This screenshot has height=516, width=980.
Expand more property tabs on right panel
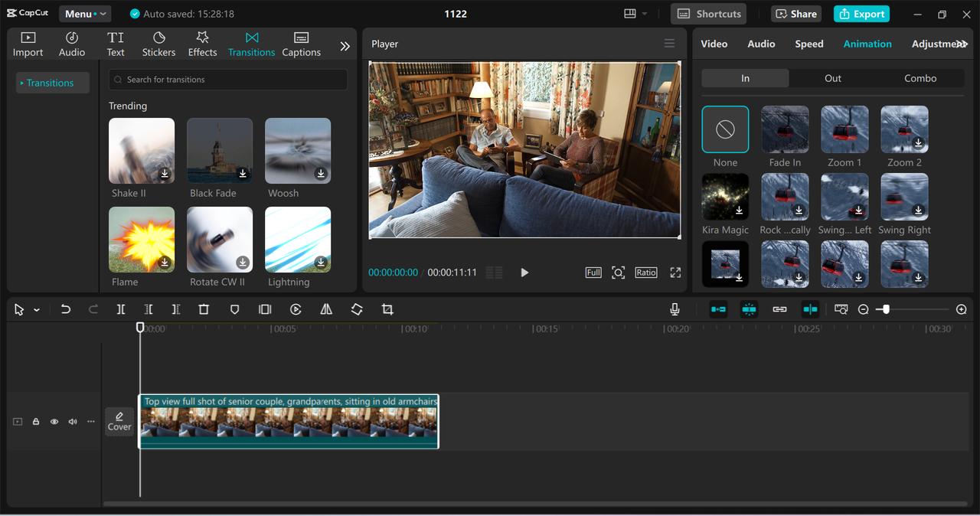(962, 44)
